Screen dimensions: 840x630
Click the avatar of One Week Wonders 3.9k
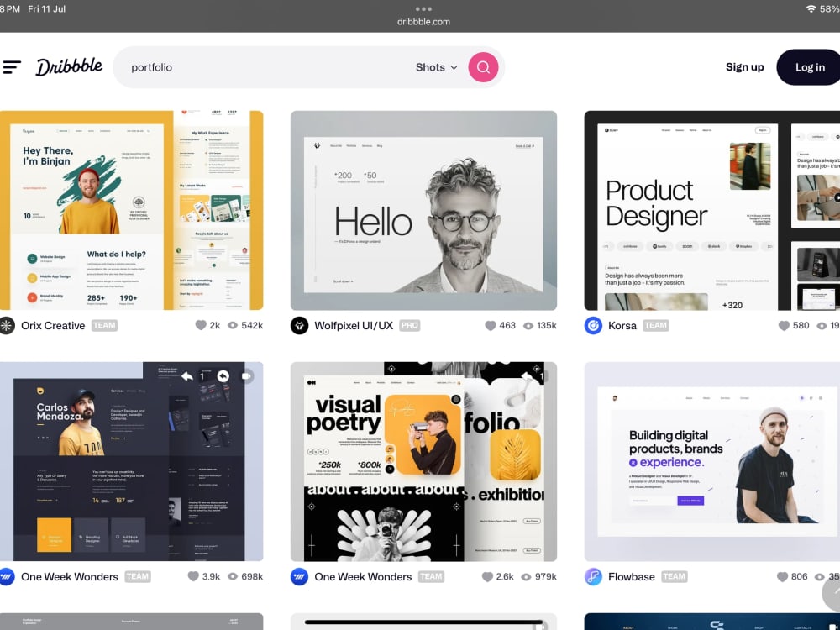click(7, 576)
